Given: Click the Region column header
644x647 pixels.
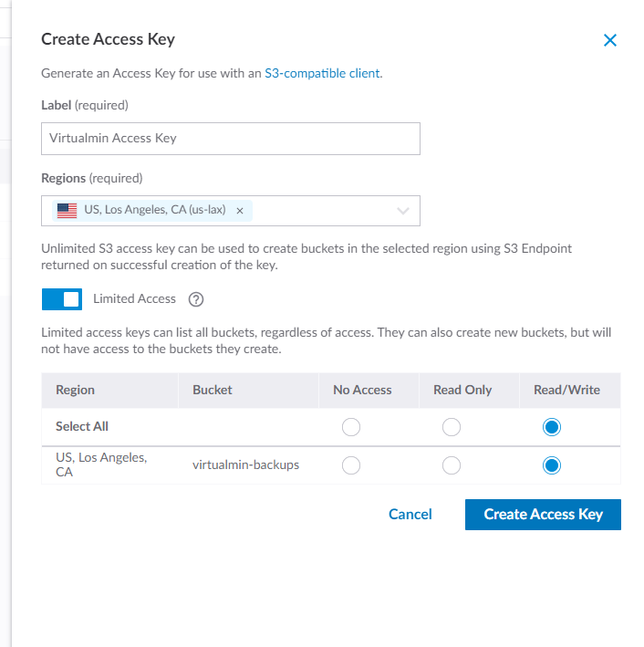Looking at the screenshot, I should pyautogui.click(x=76, y=390).
